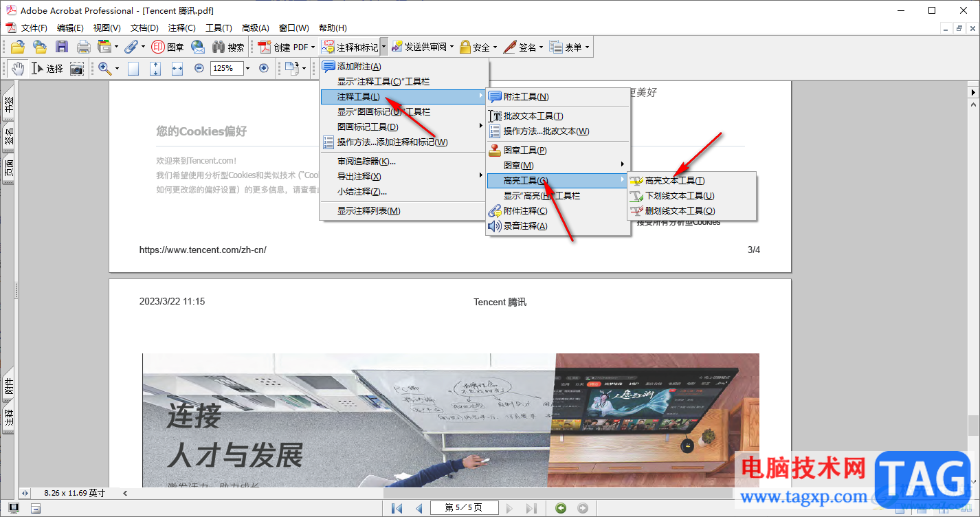The height and width of the screenshot is (517, 980).
Task: Click the Save floppy disk icon
Action: [62, 47]
